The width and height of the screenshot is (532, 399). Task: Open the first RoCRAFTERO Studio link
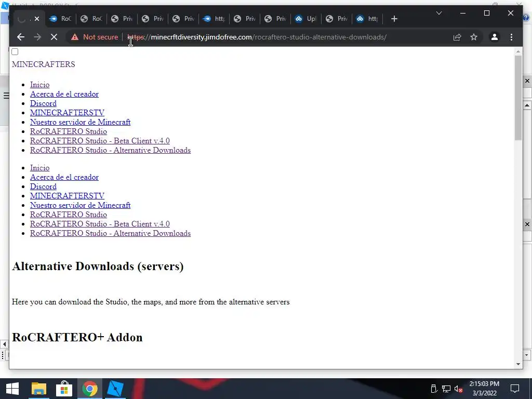[69, 131]
